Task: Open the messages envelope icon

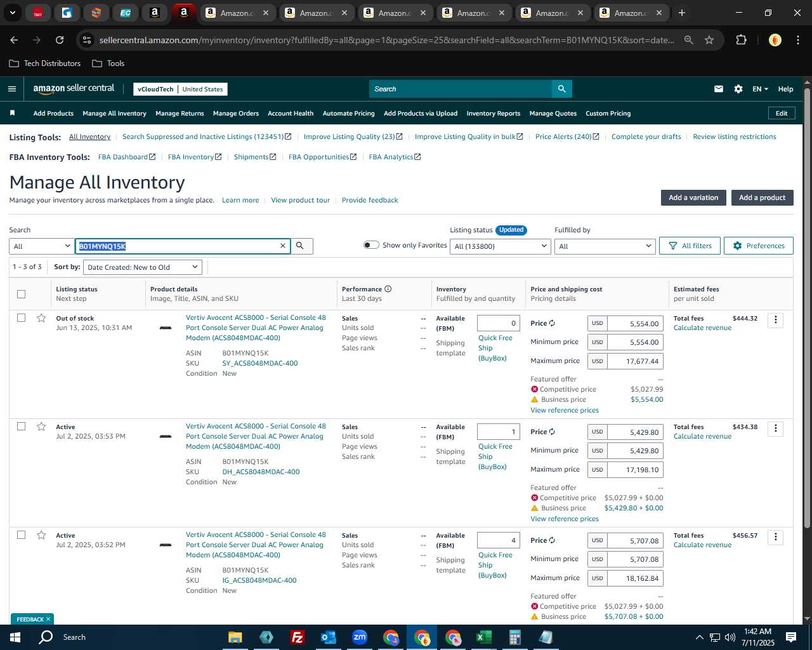Action: (x=719, y=89)
